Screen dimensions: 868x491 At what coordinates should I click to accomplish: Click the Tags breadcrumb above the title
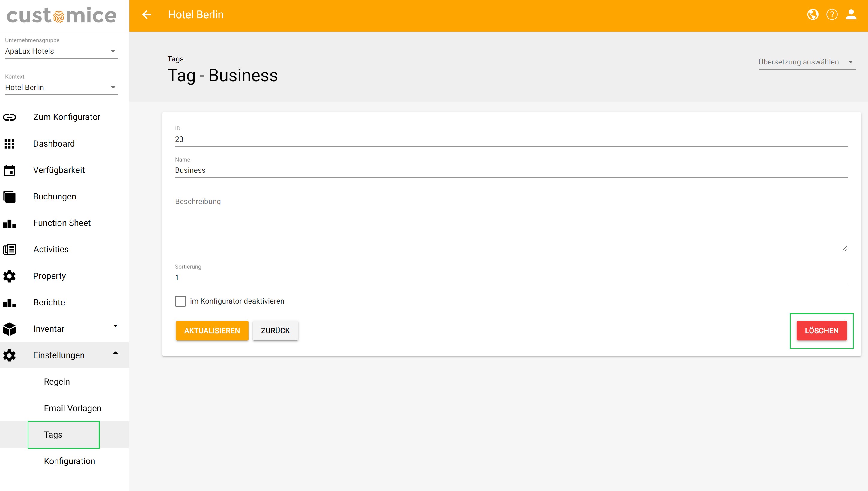[176, 59]
